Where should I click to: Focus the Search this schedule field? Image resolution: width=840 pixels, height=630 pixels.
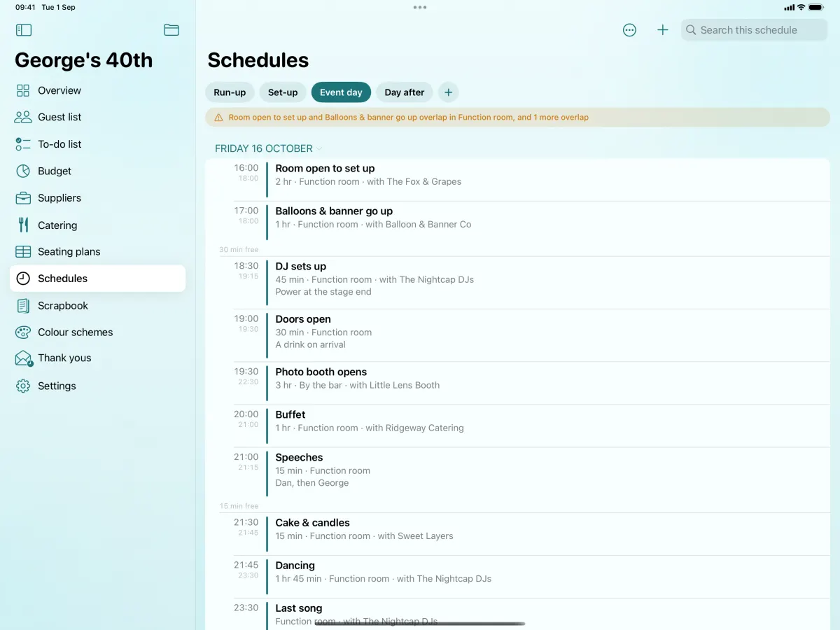point(754,30)
